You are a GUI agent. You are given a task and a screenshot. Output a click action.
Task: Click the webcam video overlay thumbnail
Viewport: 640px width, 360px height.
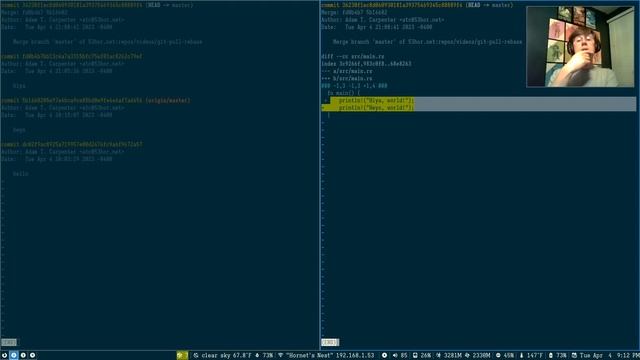coord(580,47)
